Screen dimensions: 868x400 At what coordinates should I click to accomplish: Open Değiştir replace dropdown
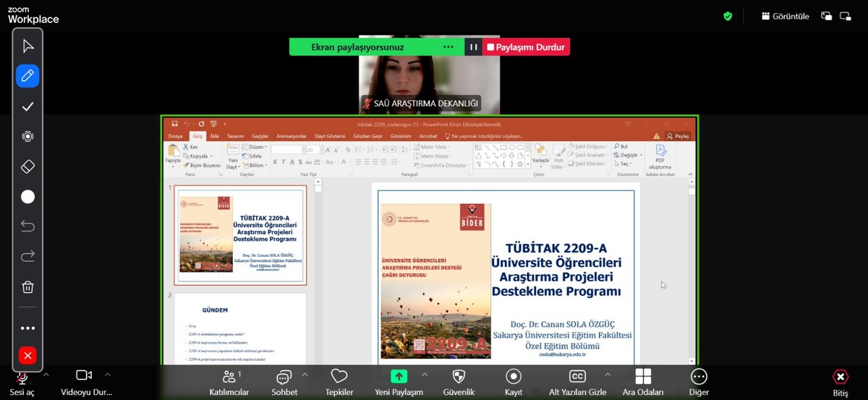tap(628, 156)
